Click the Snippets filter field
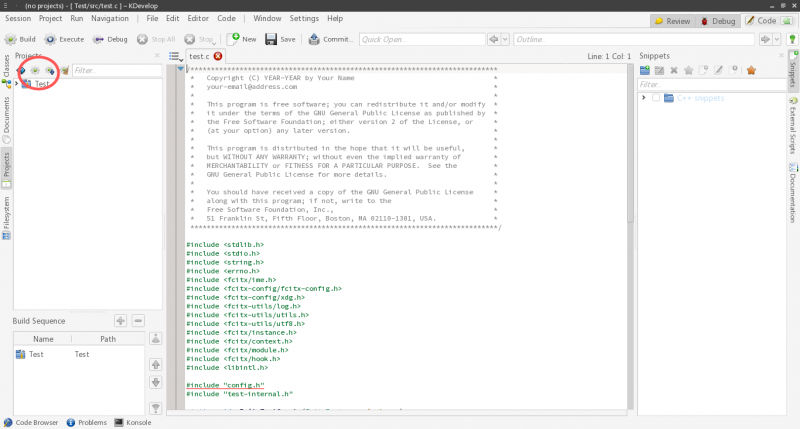800x429 pixels. pyautogui.click(x=711, y=85)
